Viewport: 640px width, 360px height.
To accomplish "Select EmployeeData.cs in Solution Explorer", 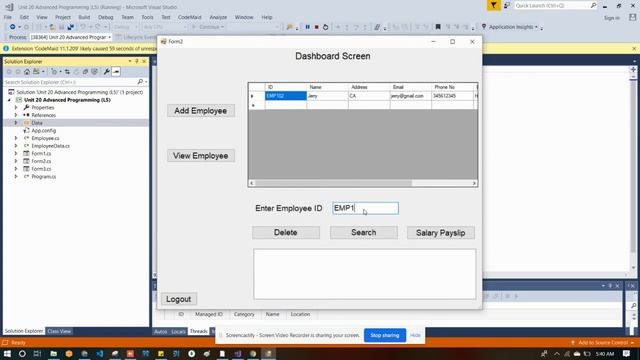I will click(x=51, y=146).
